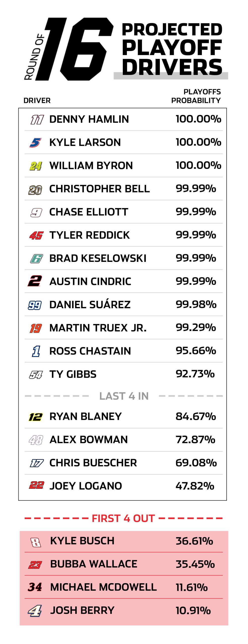
Task: Click the First 4 Out divider label
Action: tap(123, 518)
